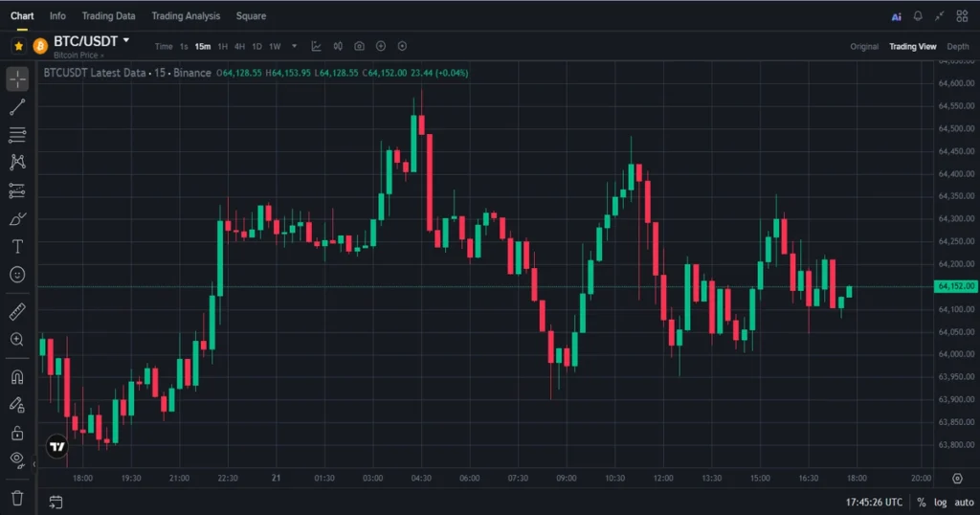Switch to Original chart view
Viewport: 980px width, 515px height.
tap(864, 47)
